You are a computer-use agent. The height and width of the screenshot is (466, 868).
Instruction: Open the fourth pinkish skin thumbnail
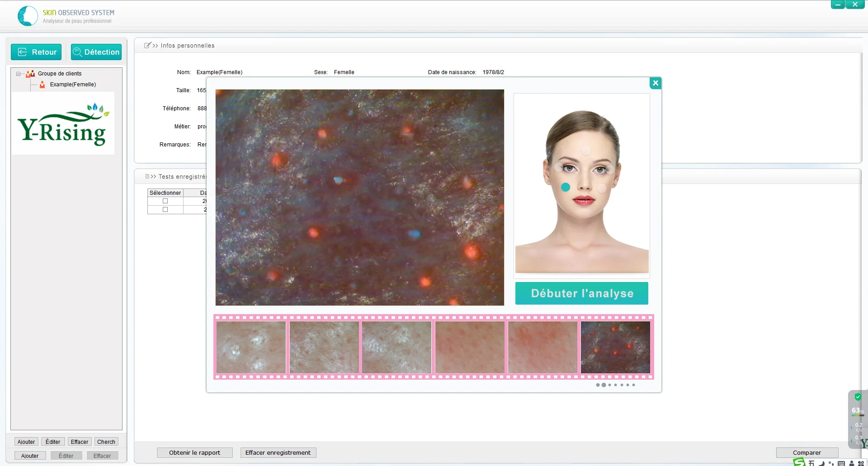(470, 347)
